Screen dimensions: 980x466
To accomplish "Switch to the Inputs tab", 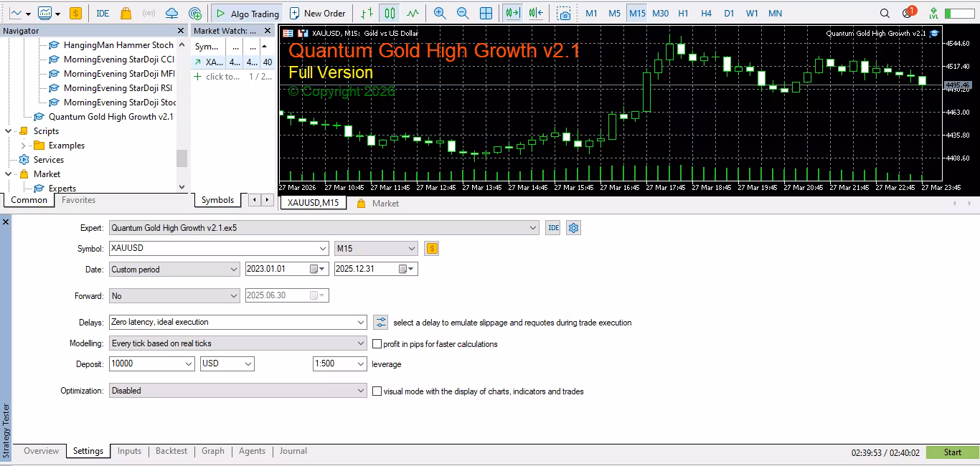I will (x=129, y=451).
